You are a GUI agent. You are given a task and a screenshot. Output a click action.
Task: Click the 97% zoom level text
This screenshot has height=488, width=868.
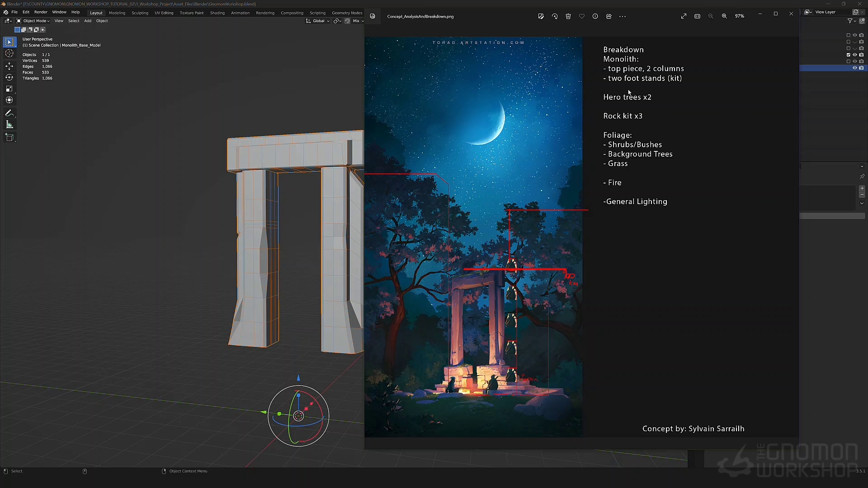[x=740, y=16]
